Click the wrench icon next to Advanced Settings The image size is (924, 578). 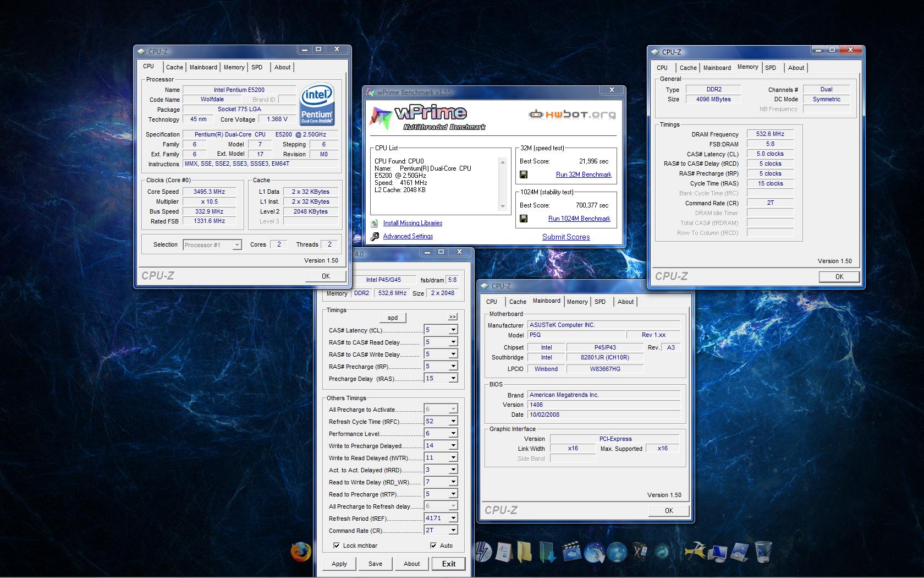click(375, 236)
